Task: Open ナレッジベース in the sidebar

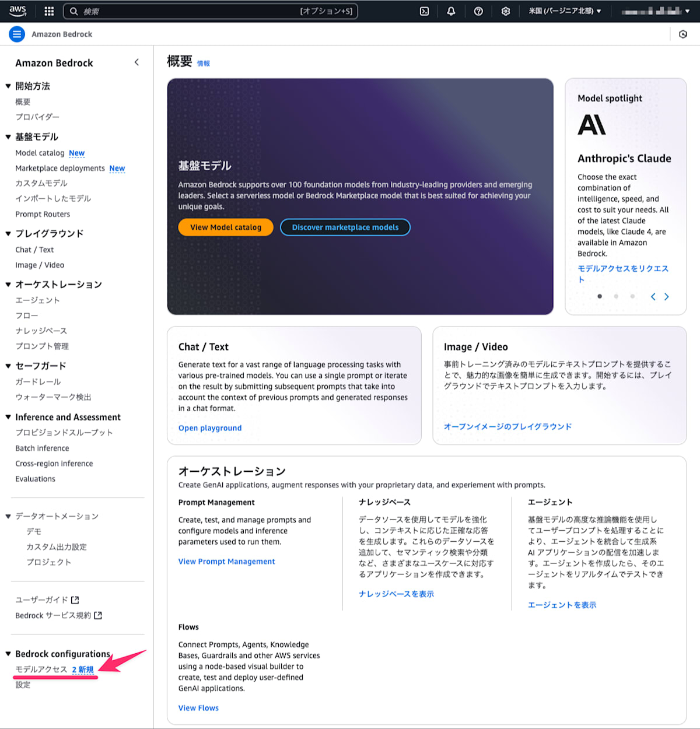Action: coord(41,331)
